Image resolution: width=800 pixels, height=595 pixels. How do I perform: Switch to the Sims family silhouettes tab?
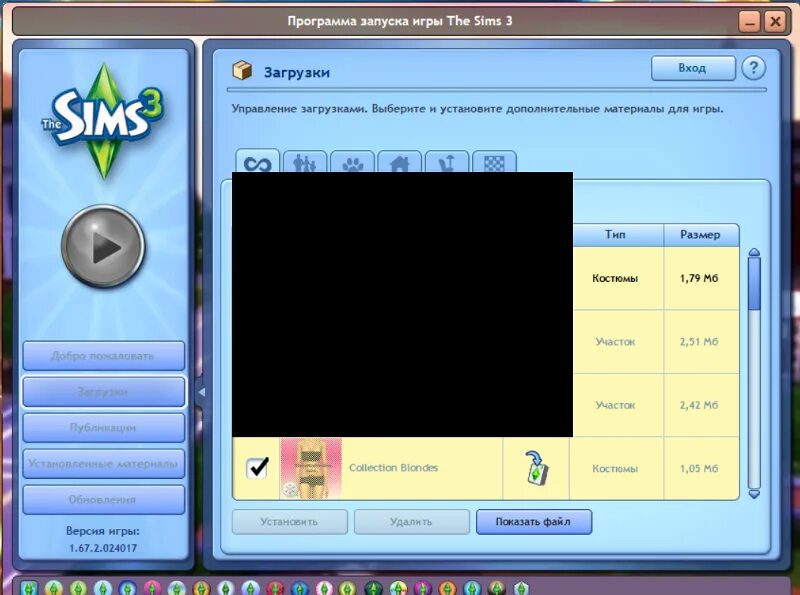(305, 162)
